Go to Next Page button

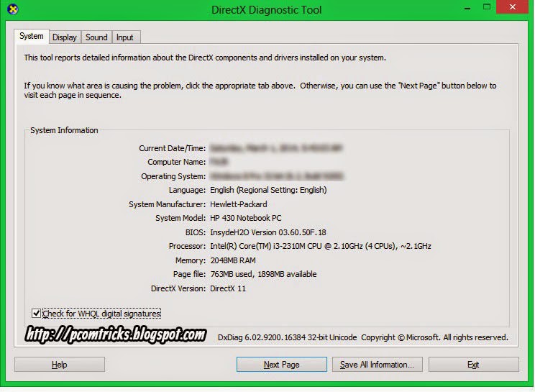pos(281,365)
